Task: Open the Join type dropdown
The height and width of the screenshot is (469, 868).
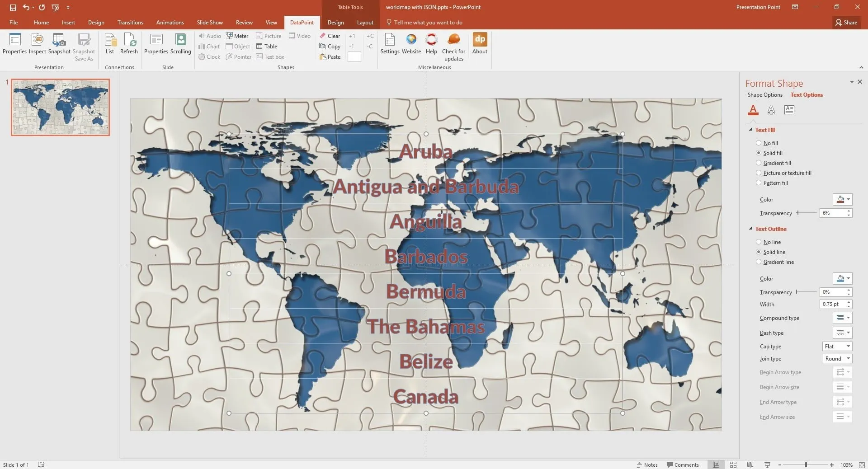Action: click(x=837, y=359)
